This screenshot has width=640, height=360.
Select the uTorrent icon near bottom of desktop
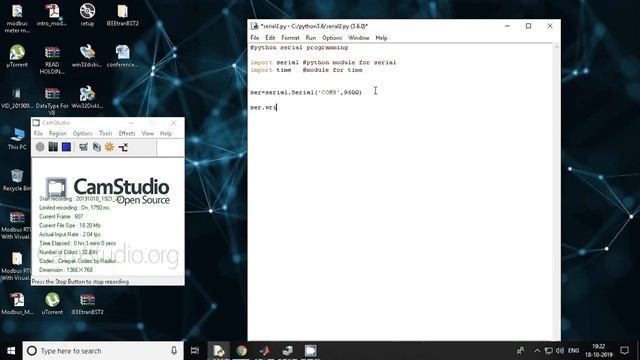52,304
